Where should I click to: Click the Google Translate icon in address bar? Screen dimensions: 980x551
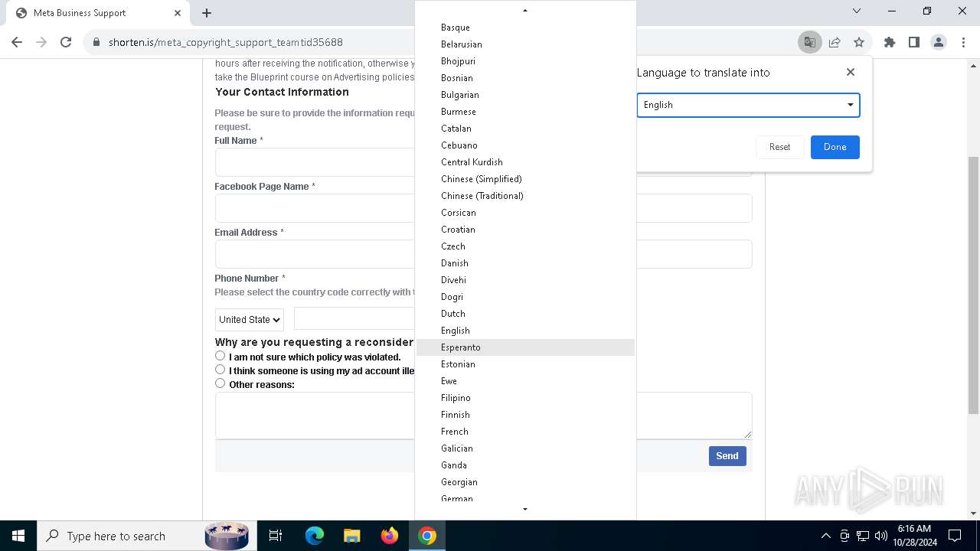tap(809, 42)
